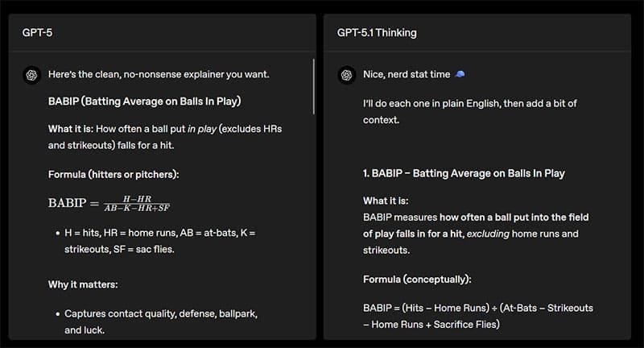Click the rendered BABIP fraction formula
Image resolution: width=644 pixels, height=348 pixels.
109,203
